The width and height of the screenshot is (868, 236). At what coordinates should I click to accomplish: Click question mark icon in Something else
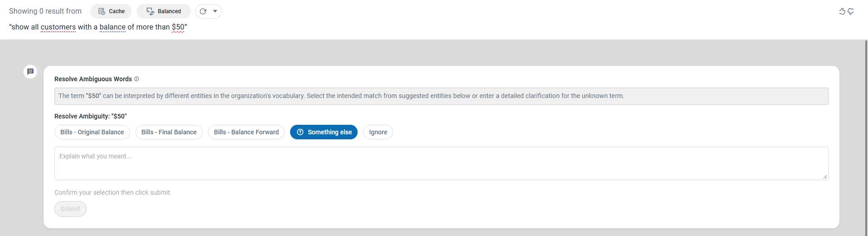coord(300,132)
